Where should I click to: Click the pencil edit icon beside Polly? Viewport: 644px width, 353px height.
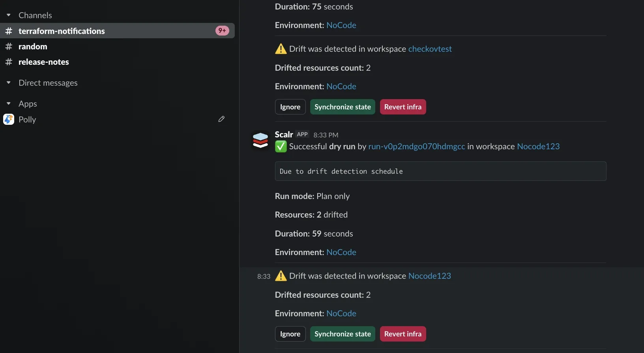point(221,119)
